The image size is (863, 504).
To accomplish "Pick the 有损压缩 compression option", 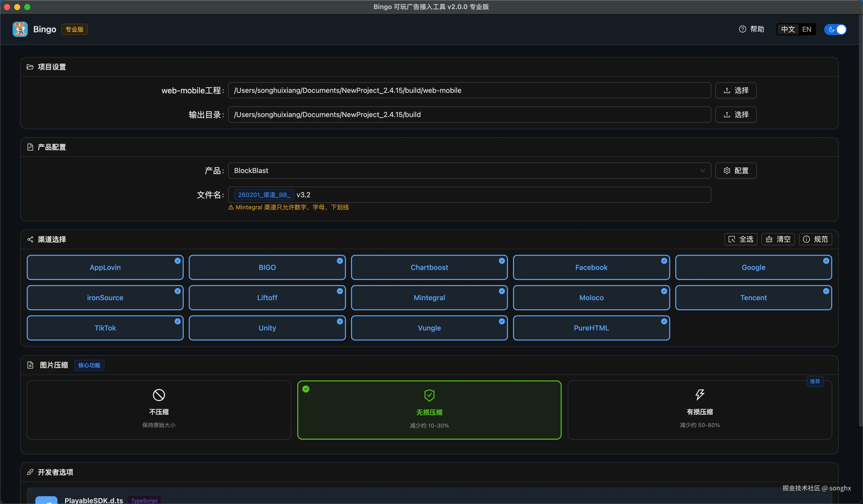I will coord(700,410).
